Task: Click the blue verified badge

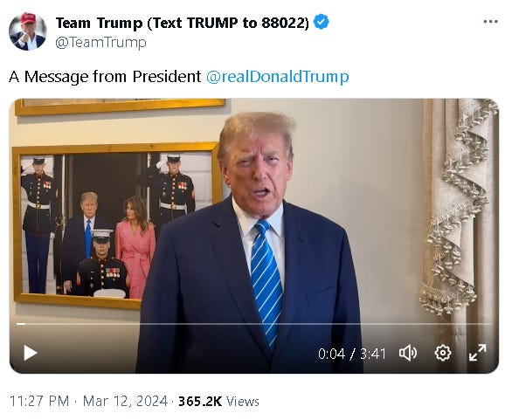Action: coord(322,22)
